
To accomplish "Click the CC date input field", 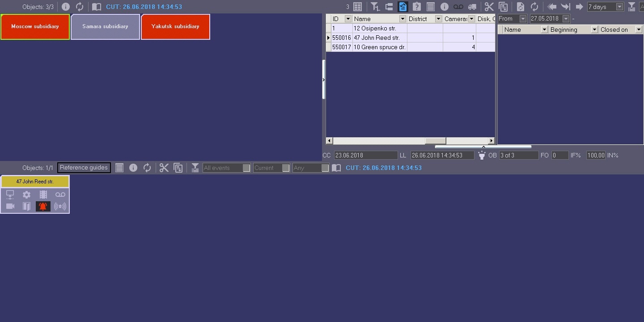I will (x=366, y=155).
